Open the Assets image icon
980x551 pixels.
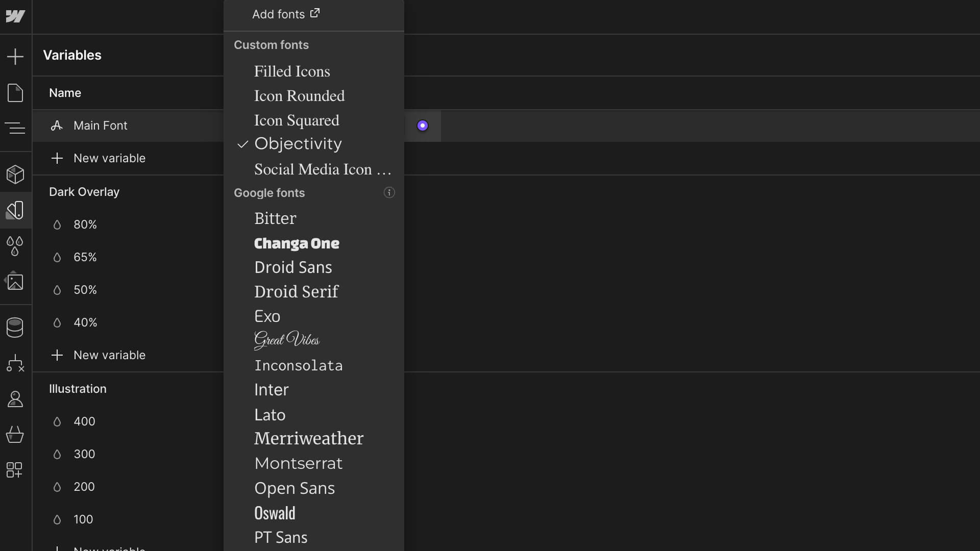coord(15,282)
